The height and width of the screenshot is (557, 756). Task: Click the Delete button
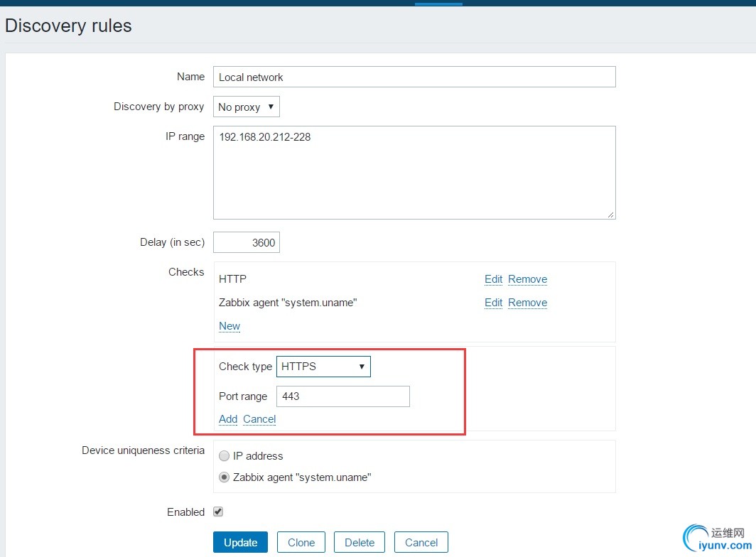point(360,543)
